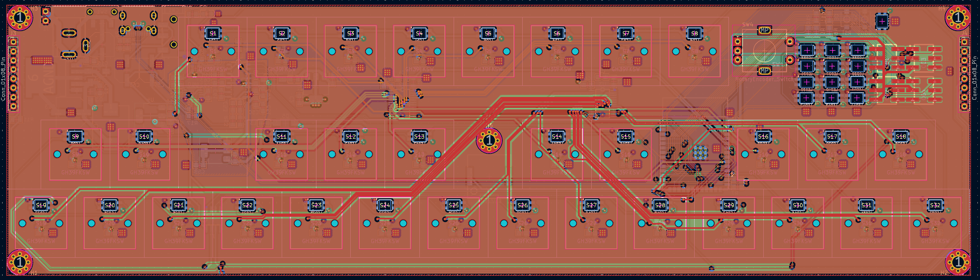Select the S5 component pad
This screenshot has height=280, width=980.
[x=488, y=33]
